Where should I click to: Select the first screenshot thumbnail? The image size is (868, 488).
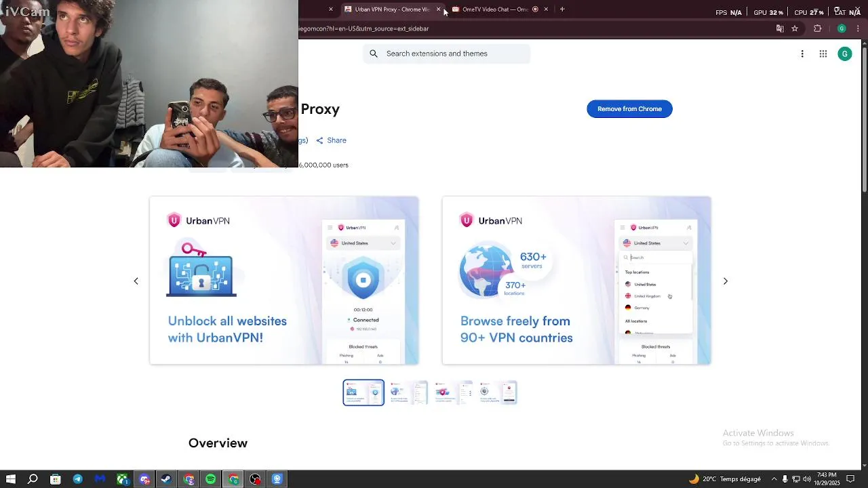[x=363, y=392]
